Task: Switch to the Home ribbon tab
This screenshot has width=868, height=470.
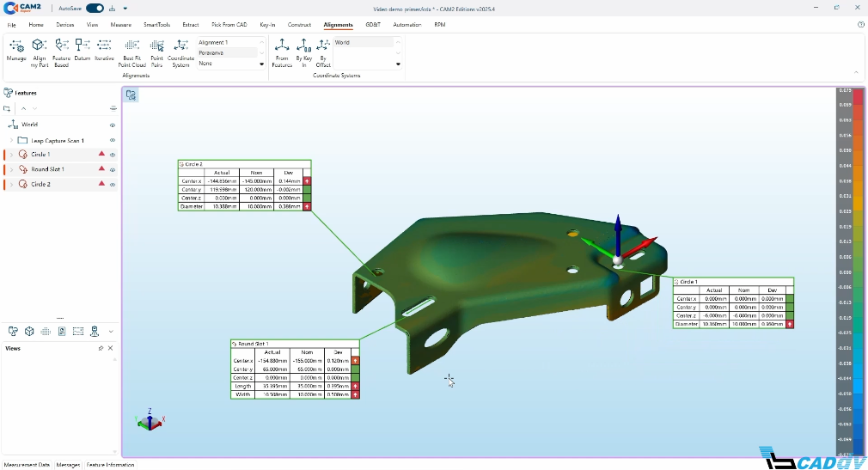Action: tap(36, 25)
